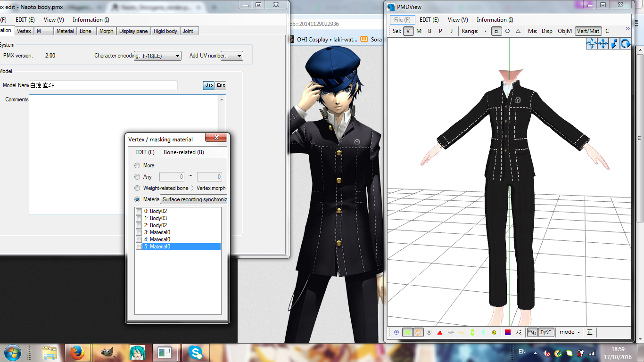The image size is (644, 362).
Task: Open the Character encoding dropdown
Action: 158,56
